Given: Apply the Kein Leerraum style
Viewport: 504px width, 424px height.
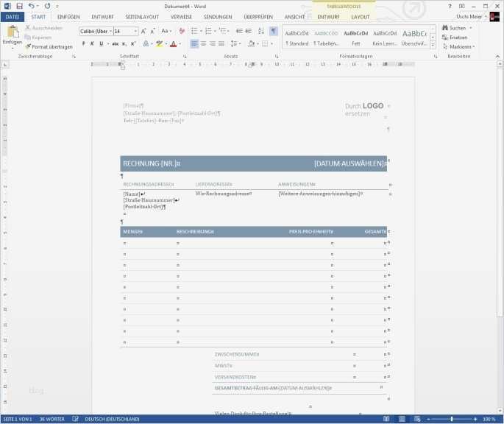Looking at the screenshot, I should click(385, 38).
